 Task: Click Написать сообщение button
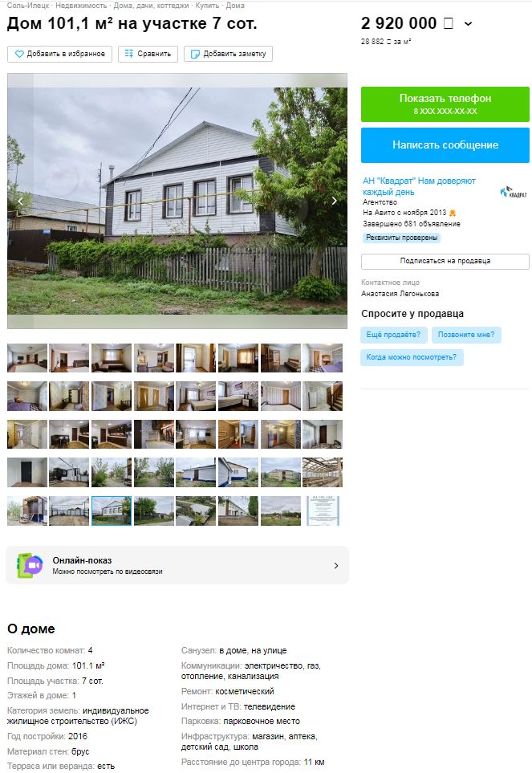445,145
